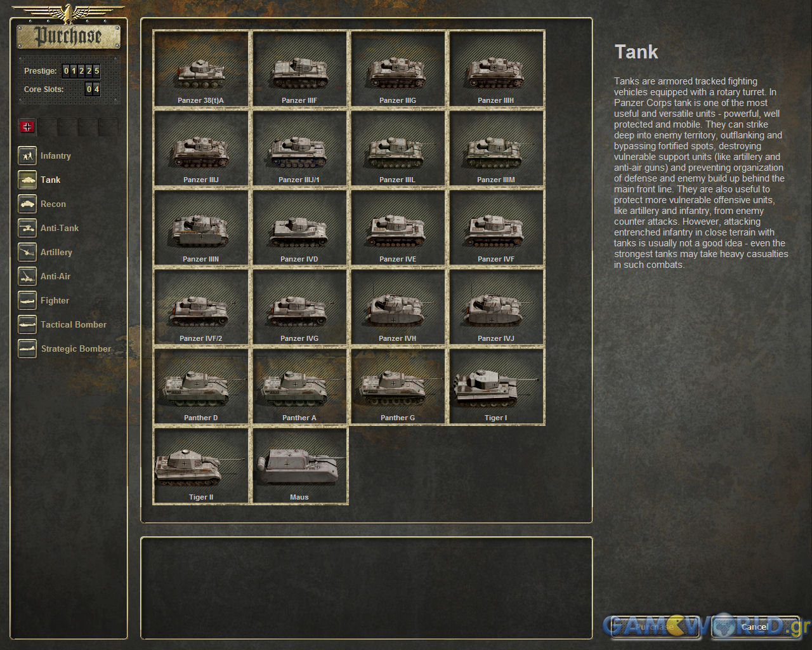Pick the Panzer 38(t)A tank
This screenshot has height=650, width=812.
[201, 69]
